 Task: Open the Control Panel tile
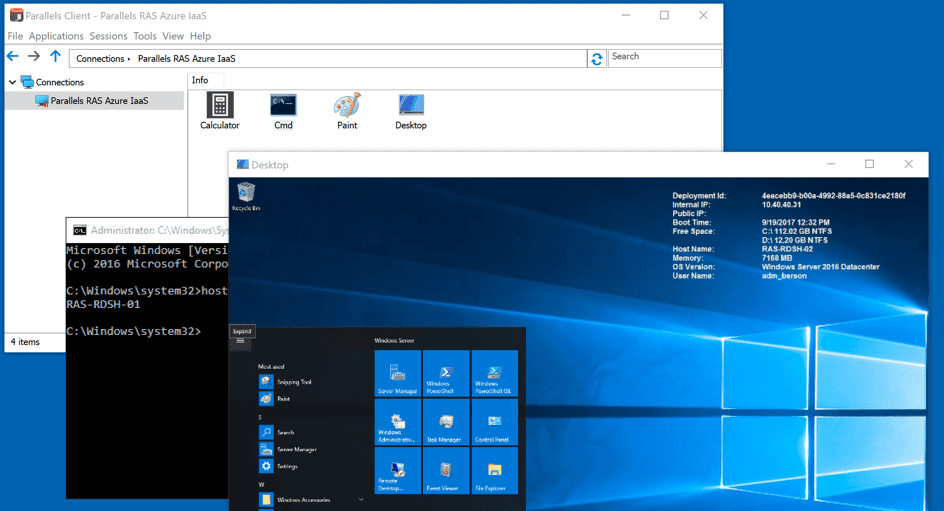494,421
